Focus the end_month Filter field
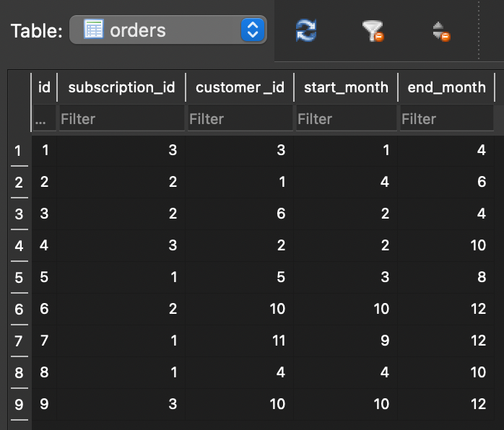This screenshot has height=430, width=504. point(447,118)
